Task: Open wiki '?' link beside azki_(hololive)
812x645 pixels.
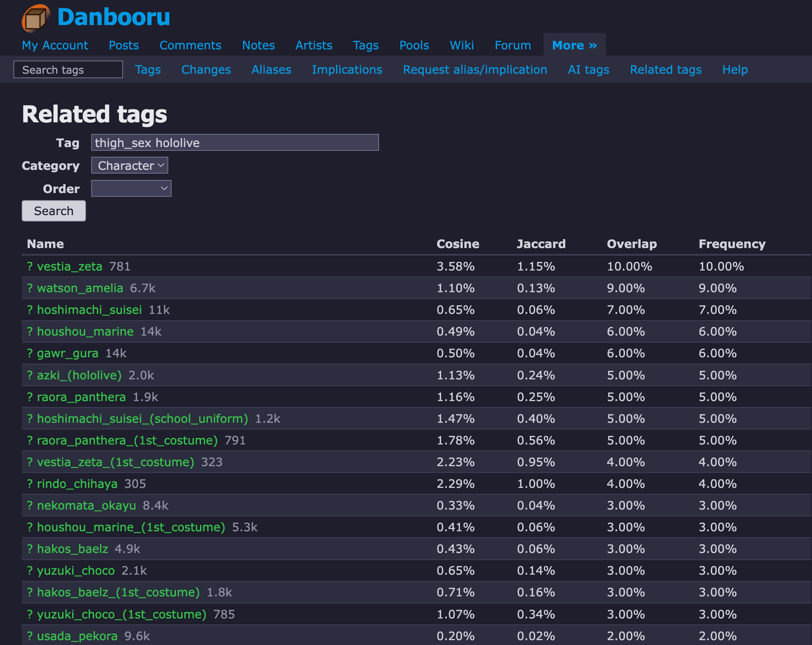Action: (x=30, y=376)
